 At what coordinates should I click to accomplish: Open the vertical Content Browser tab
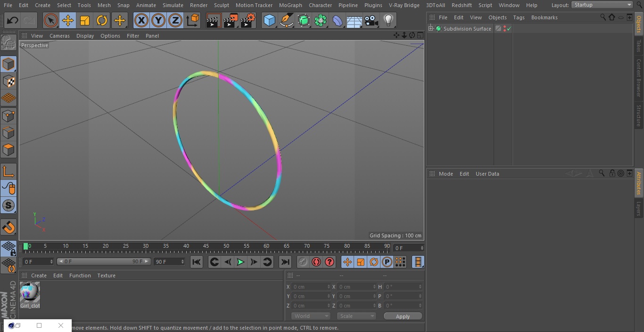pos(639,78)
